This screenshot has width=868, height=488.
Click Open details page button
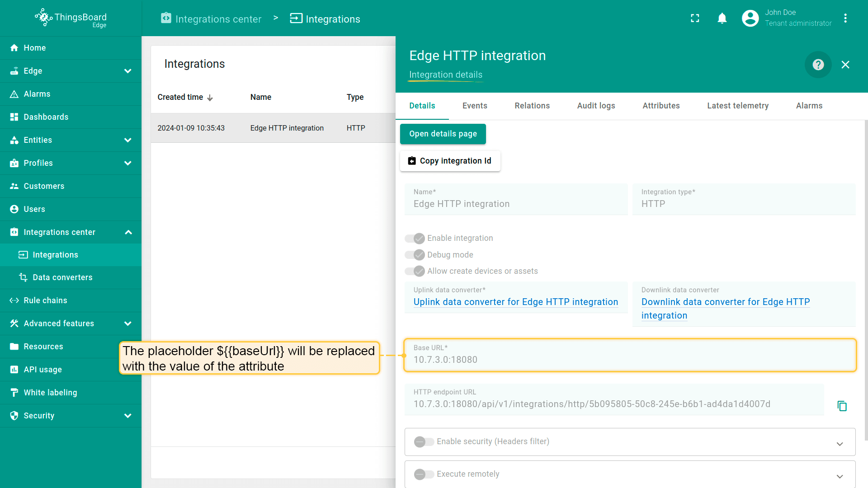pos(443,134)
